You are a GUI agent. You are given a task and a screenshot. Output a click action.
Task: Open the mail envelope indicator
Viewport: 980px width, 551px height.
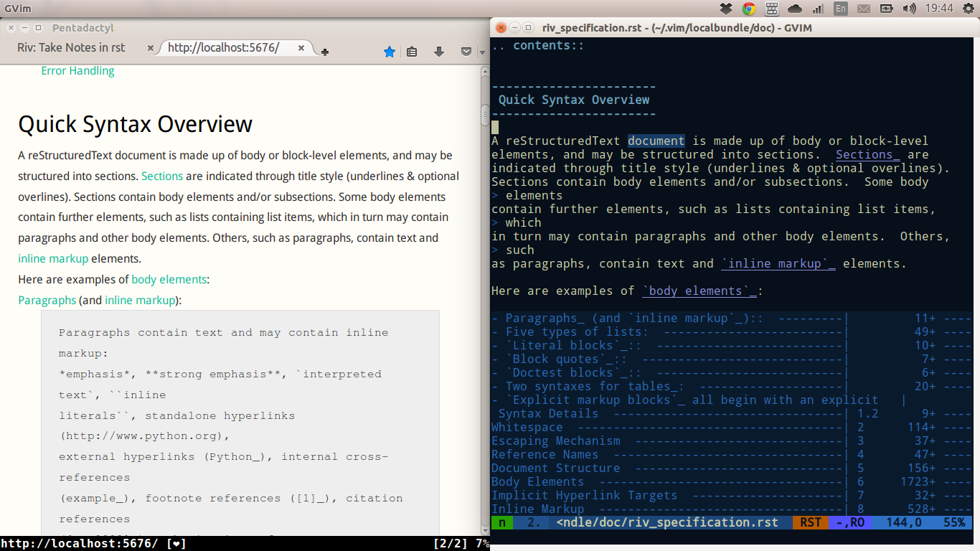[864, 9]
